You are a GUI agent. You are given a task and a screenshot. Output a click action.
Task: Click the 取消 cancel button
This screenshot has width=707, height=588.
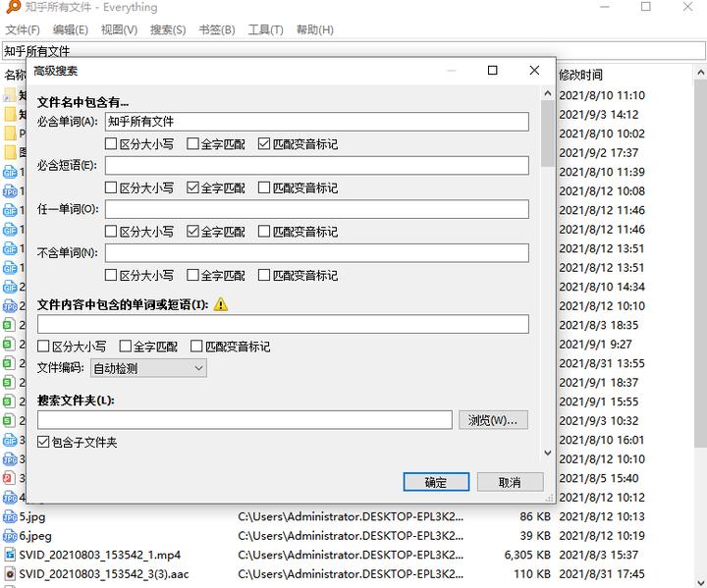tap(510, 482)
